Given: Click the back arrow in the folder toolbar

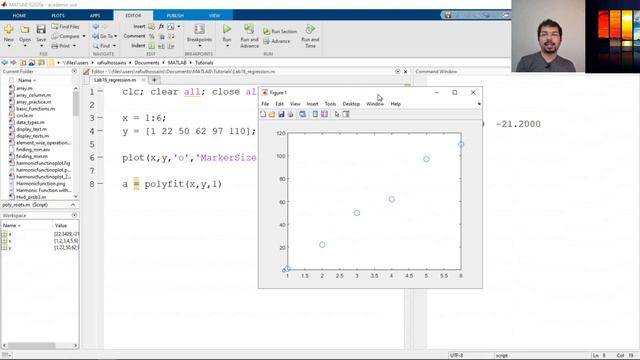Looking at the screenshot, I should click(4, 63).
